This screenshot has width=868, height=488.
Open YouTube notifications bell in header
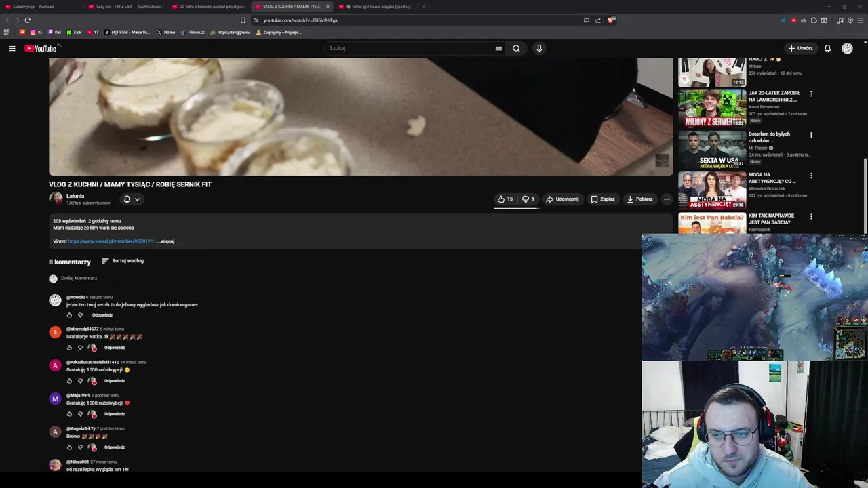(827, 48)
